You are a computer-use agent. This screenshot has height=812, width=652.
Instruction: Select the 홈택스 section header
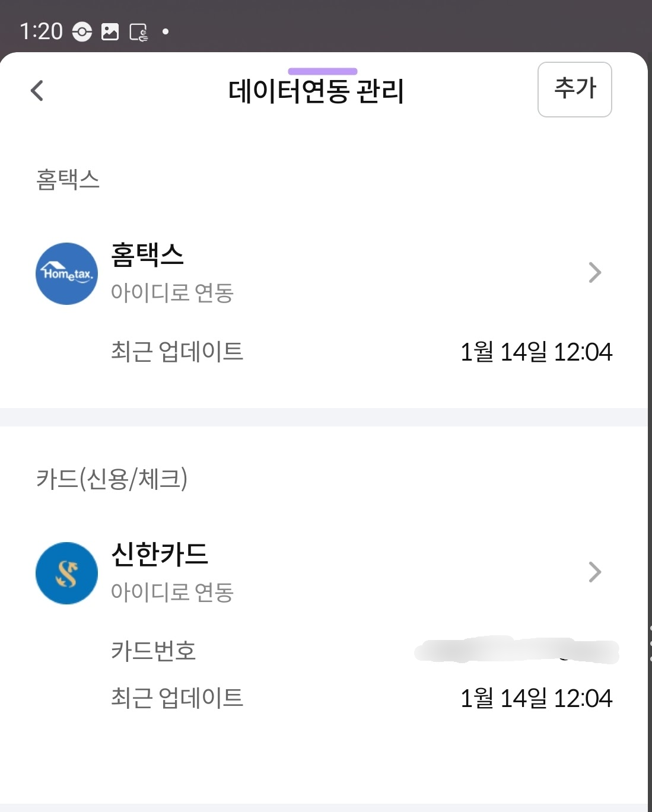click(x=68, y=179)
